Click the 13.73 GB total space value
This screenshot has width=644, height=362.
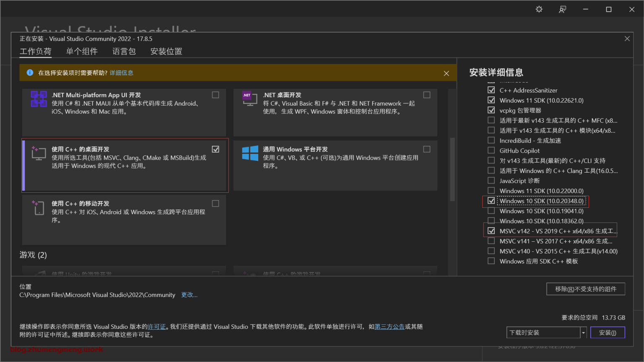point(613,318)
